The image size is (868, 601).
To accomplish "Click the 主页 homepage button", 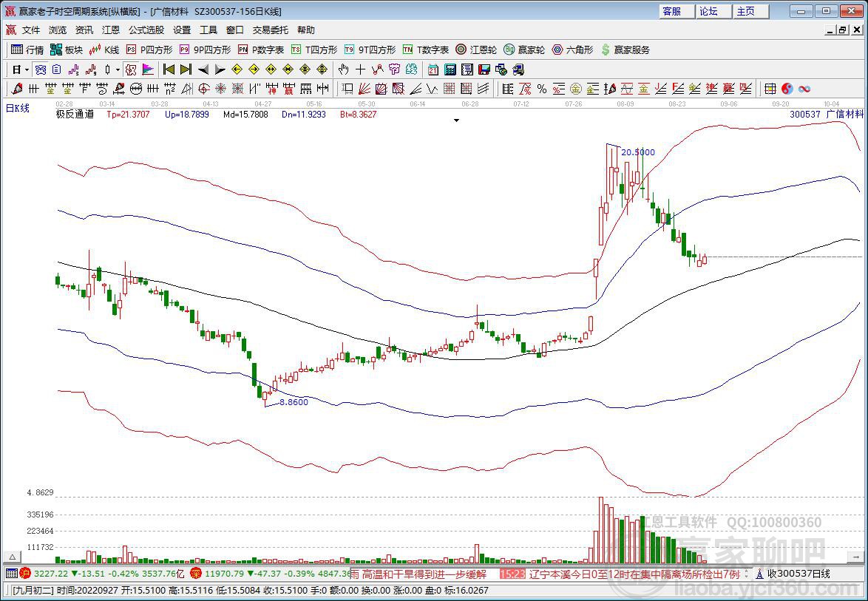I will (750, 11).
